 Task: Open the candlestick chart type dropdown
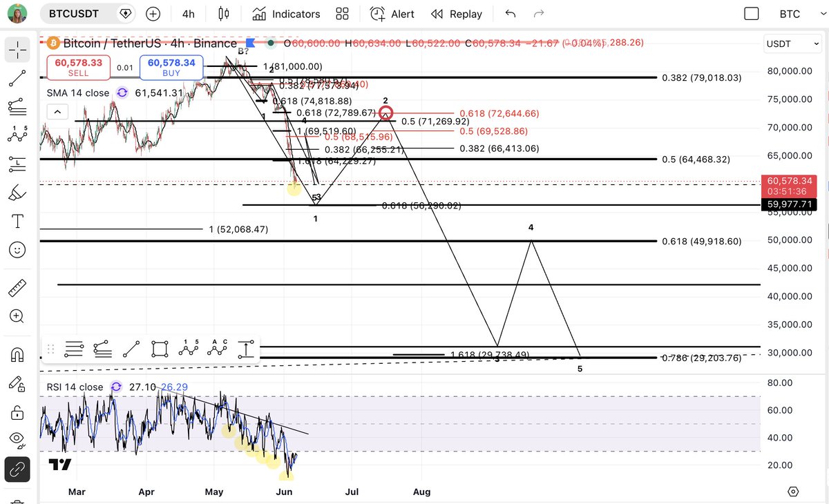(x=222, y=14)
